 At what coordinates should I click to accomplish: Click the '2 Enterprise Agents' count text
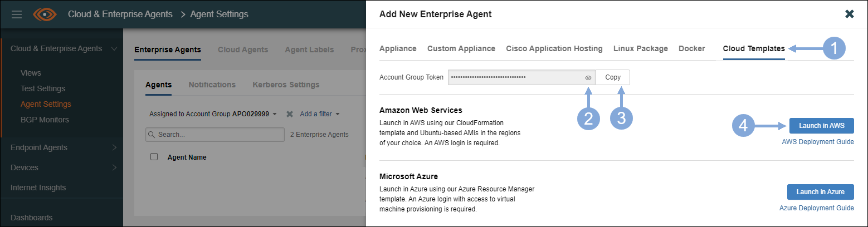[319, 135]
